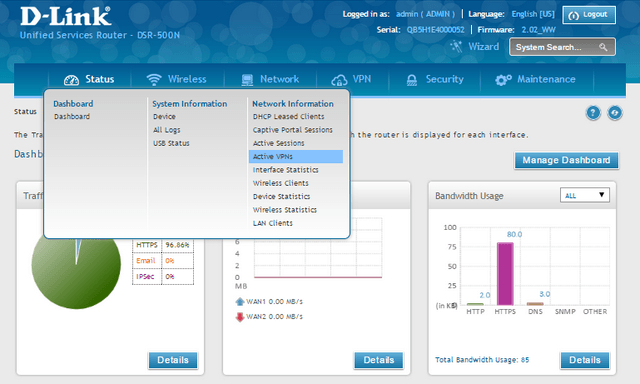Click the help question mark icon
Image resolution: width=640 pixels, height=384 pixels.
(593, 113)
